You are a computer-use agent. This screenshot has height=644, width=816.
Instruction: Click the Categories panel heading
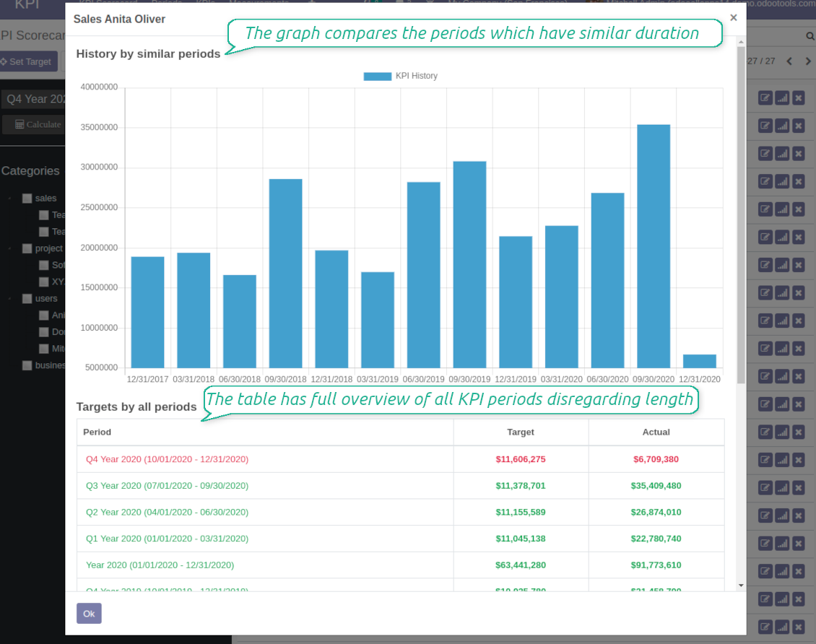[x=30, y=170]
